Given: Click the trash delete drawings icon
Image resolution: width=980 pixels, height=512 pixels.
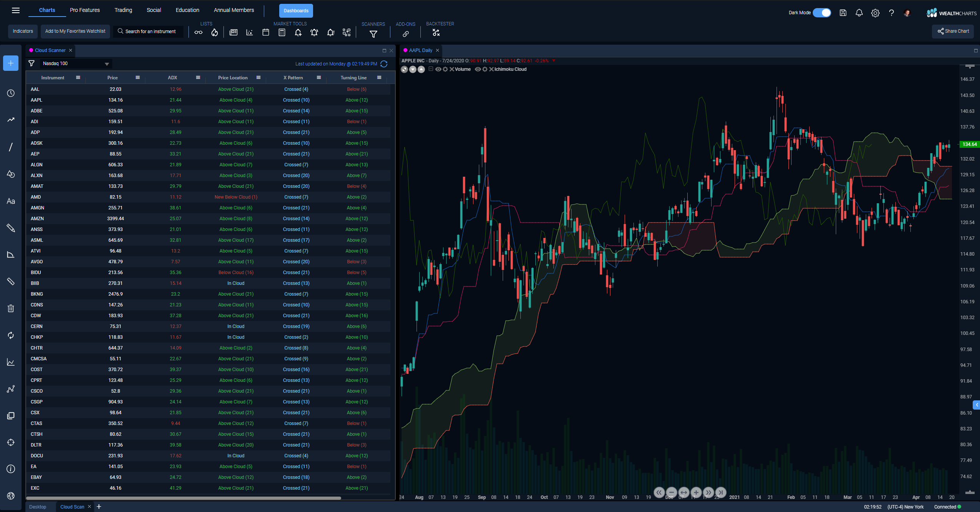Looking at the screenshot, I should point(11,308).
